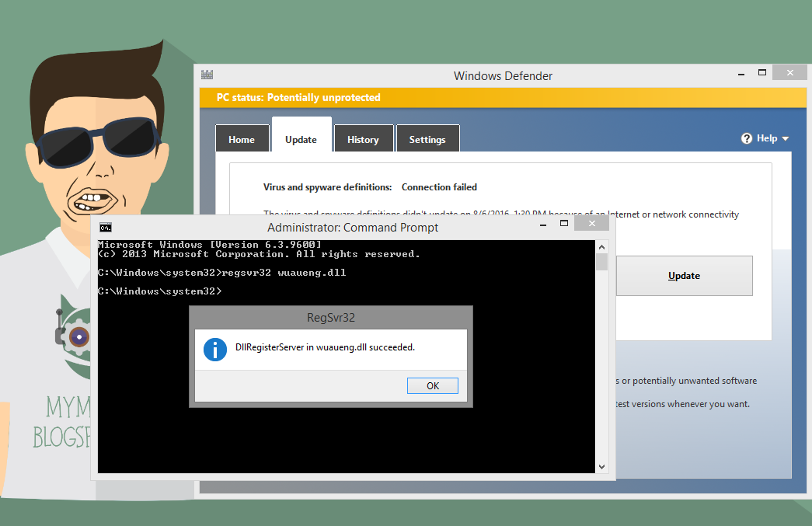Image resolution: width=812 pixels, height=526 pixels.
Task: Click the 'Microsoft Windows [Version 6.3.9600]' line
Action: pyautogui.click(x=210, y=245)
